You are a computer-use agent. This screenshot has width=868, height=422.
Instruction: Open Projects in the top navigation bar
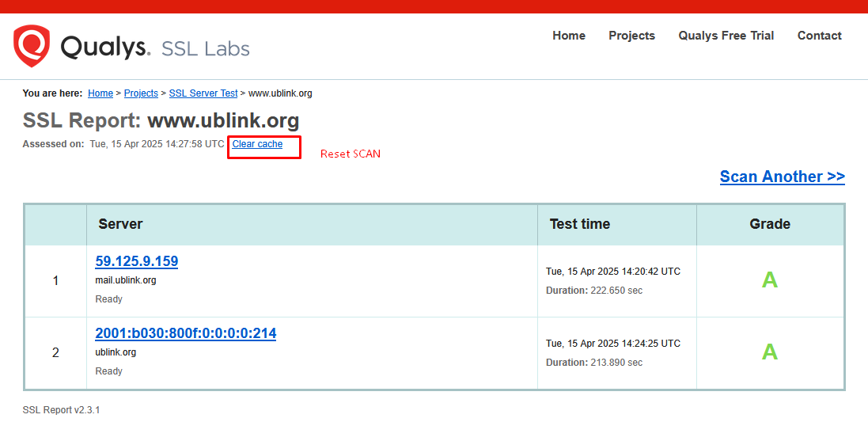click(x=631, y=36)
